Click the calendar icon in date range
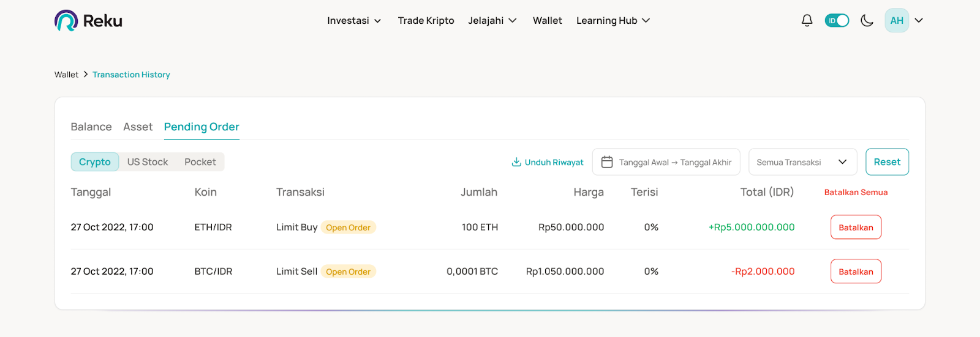The image size is (980, 337). pos(607,162)
